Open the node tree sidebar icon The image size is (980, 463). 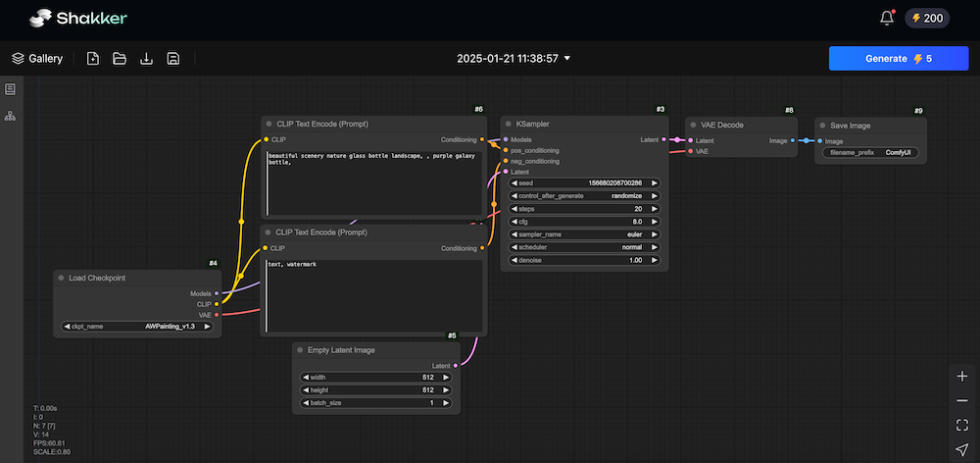click(x=10, y=116)
